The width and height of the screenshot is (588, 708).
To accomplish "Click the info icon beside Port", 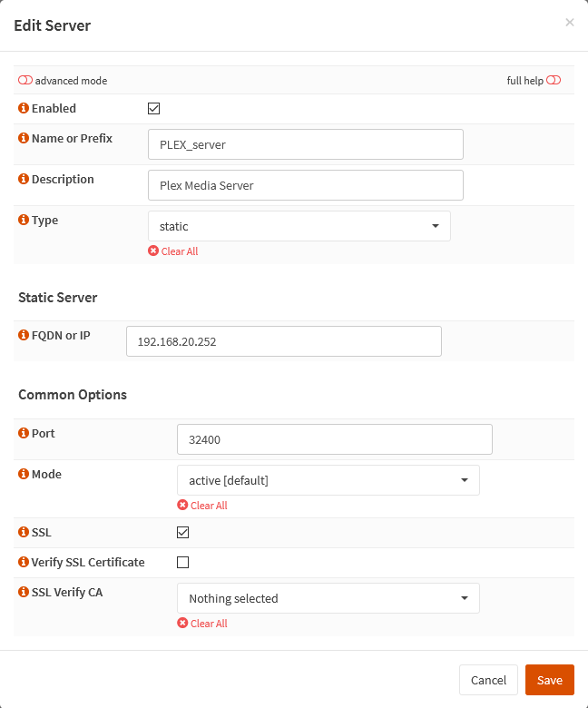I will (24, 434).
